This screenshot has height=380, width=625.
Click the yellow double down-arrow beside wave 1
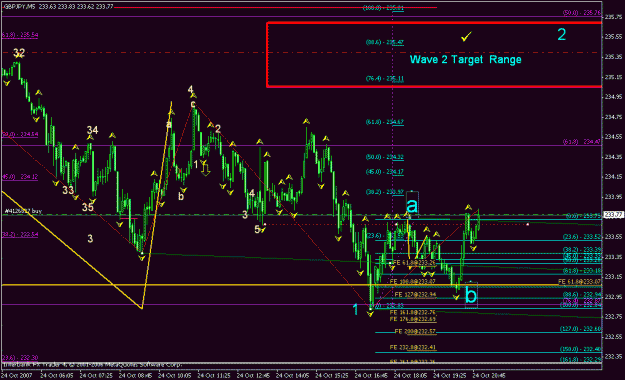coord(205,170)
